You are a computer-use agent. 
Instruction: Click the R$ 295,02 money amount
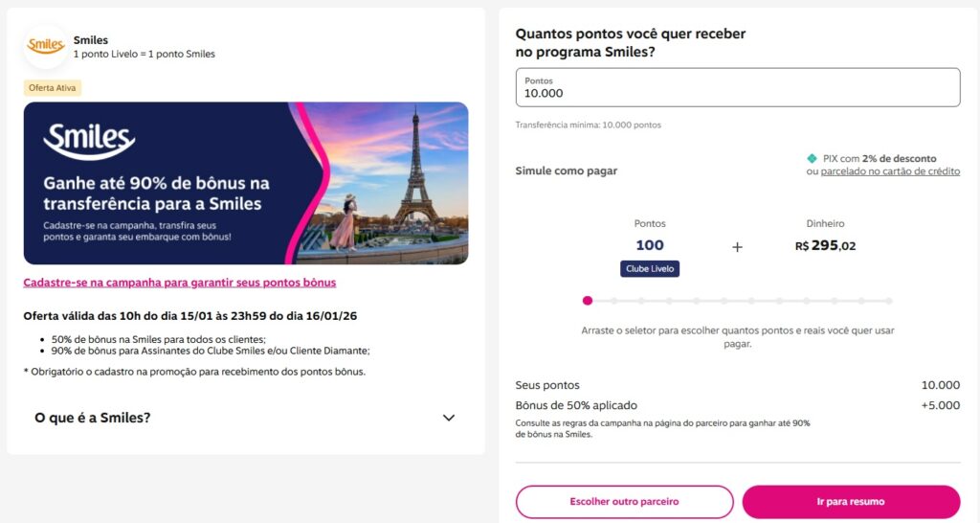click(825, 245)
